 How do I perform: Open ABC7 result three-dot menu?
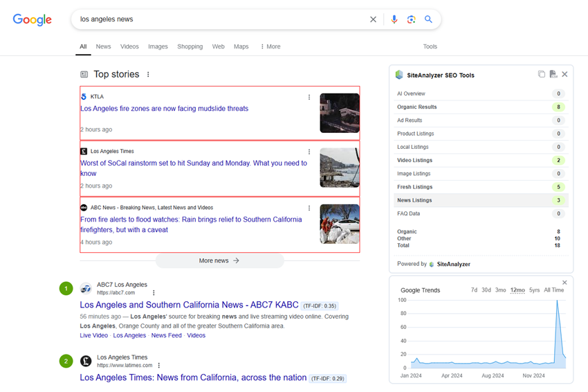click(154, 292)
